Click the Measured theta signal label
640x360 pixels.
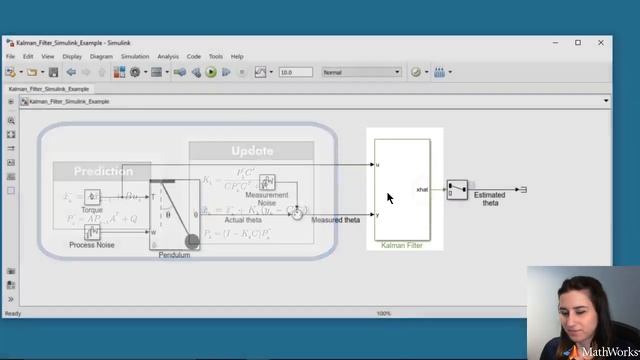[x=336, y=220]
